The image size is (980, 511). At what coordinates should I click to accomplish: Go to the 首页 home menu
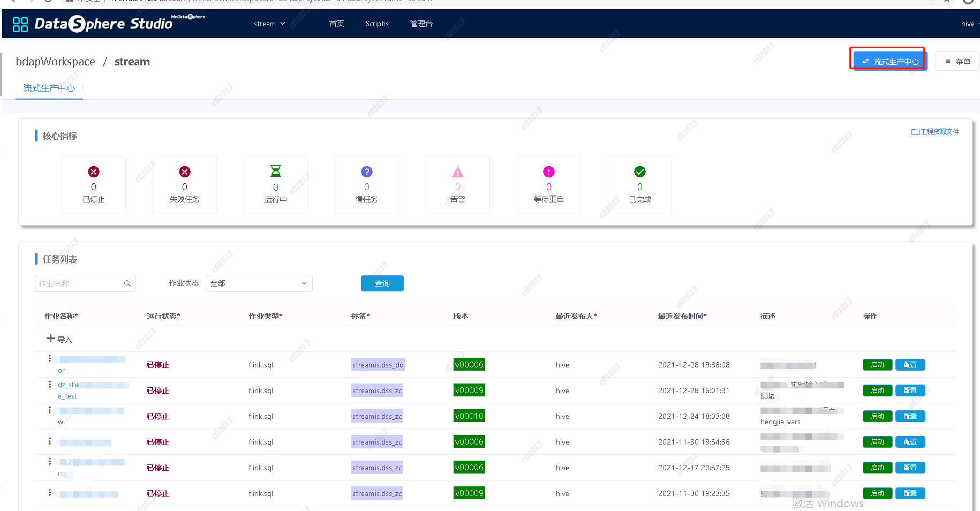(x=336, y=24)
